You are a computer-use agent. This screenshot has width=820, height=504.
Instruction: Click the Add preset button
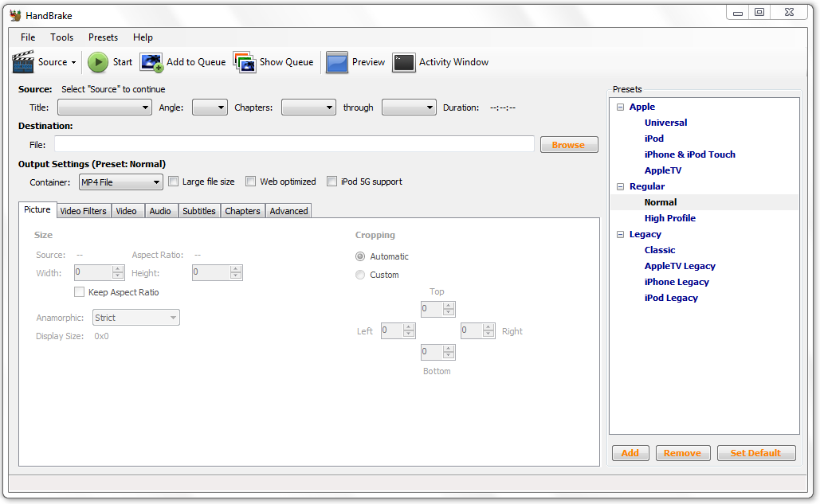point(630,453)
